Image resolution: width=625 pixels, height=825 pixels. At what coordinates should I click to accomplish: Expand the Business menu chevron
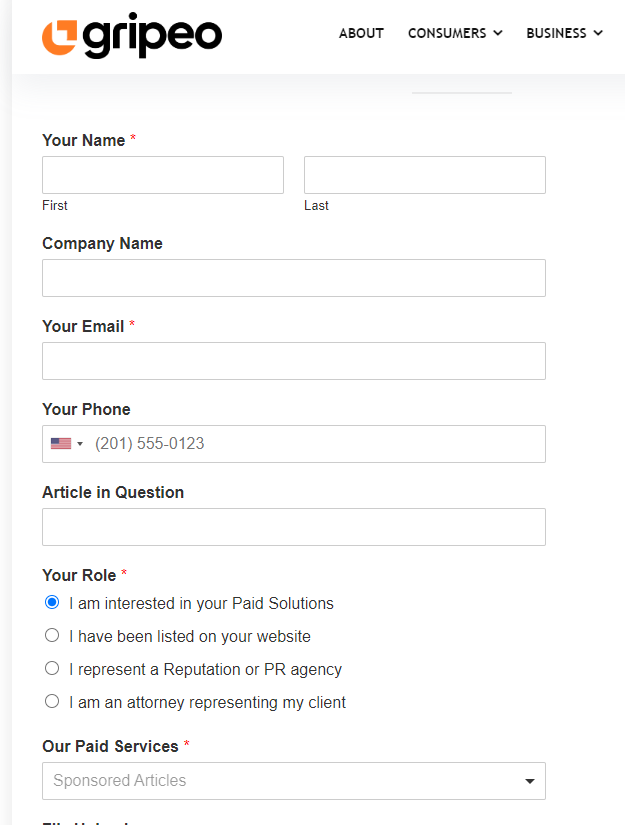click(x=598, y=33)
